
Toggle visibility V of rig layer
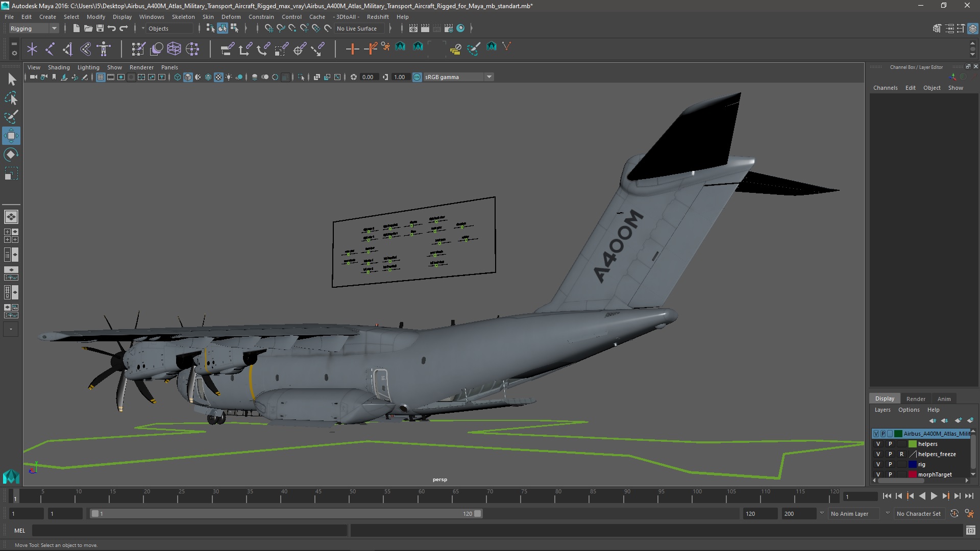coord(878,464)
